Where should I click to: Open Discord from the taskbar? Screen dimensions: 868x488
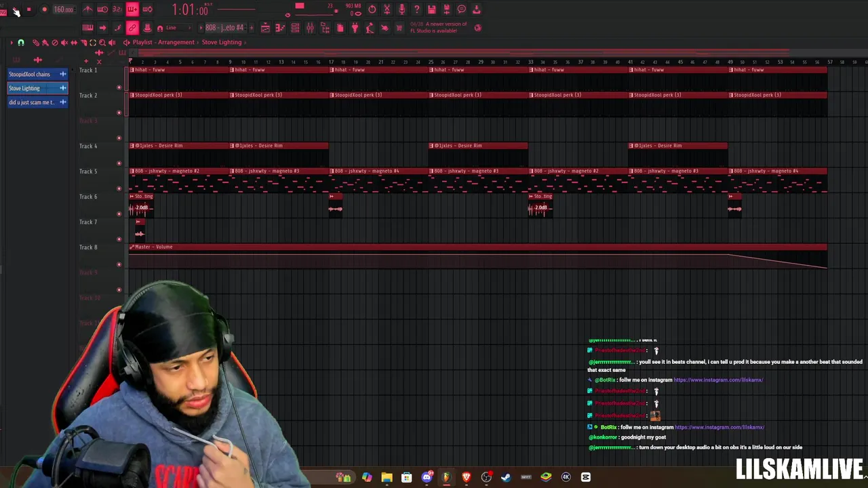427,477
